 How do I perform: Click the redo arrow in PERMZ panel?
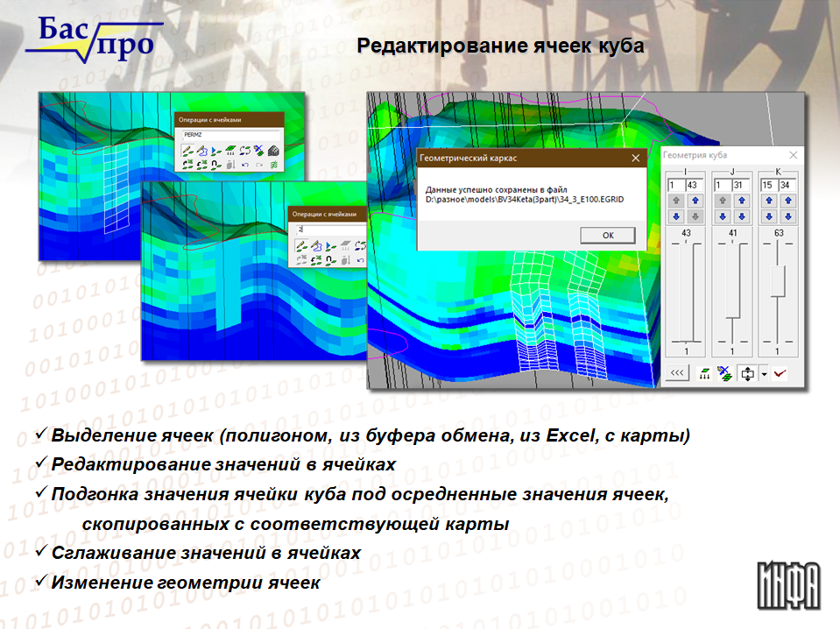pyautogui.click(x=259, y=165)
